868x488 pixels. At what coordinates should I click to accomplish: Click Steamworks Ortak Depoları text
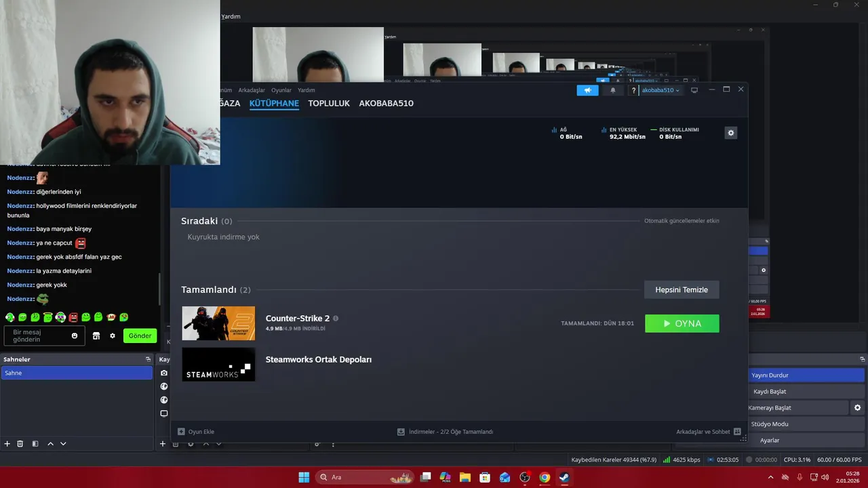pos(319,360)
